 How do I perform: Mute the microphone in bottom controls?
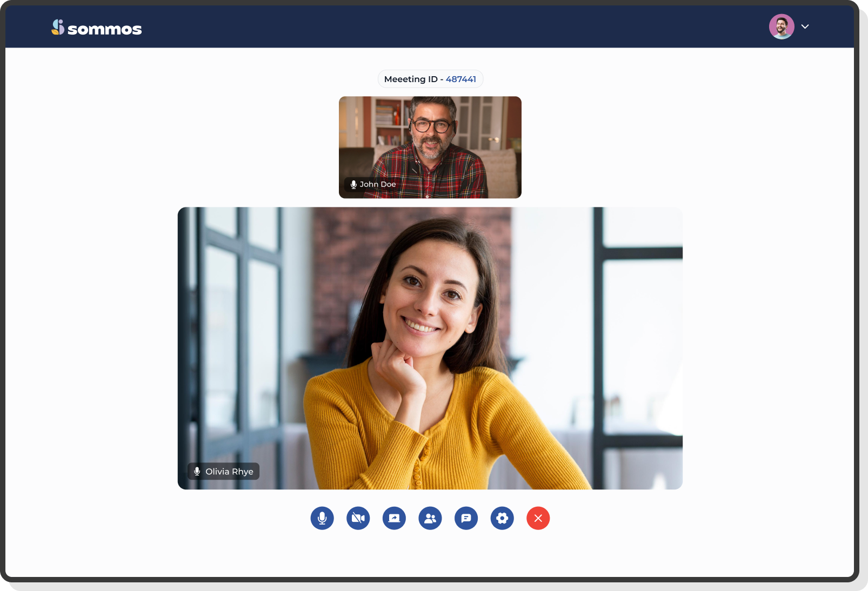(x=322, y=519)
